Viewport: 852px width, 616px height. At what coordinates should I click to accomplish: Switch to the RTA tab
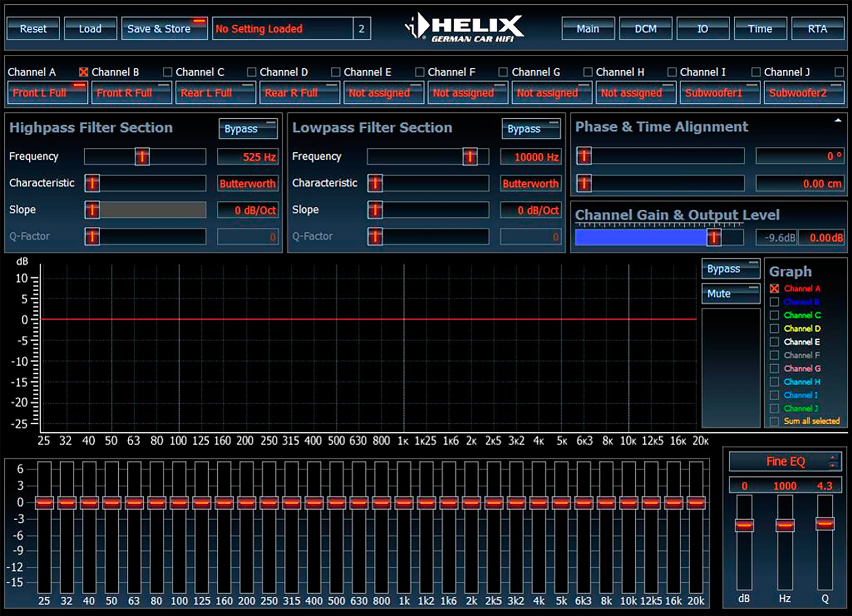point(817,29)
